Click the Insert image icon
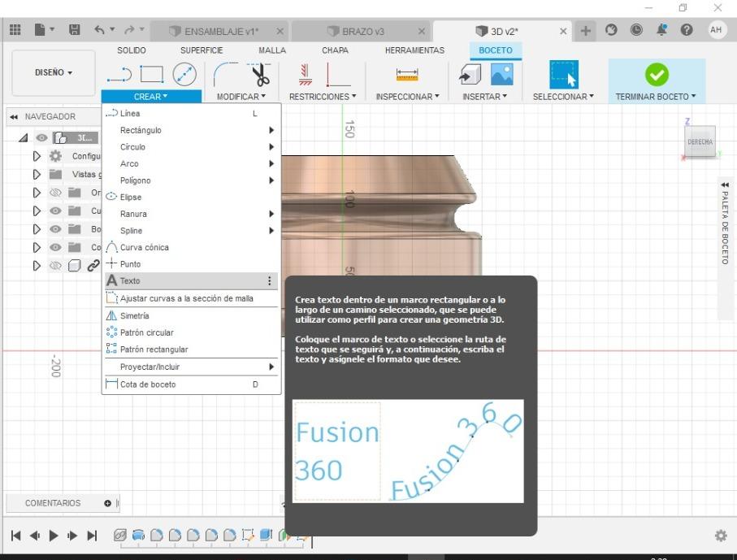Screen dimensions: 737x560 [502, 74]
